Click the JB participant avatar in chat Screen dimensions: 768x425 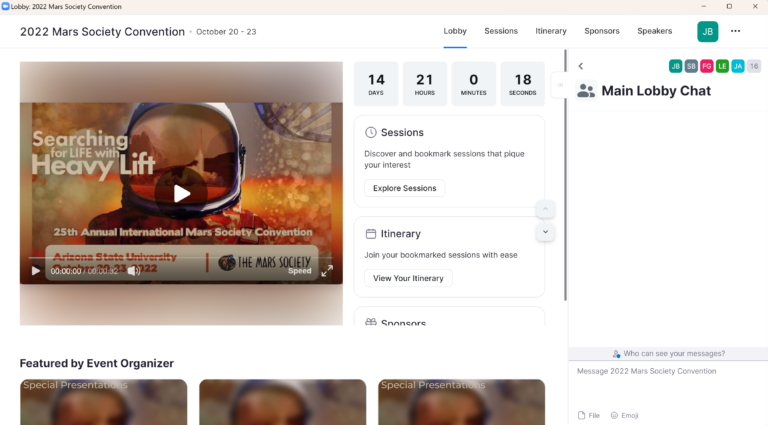tap(675, 66)
